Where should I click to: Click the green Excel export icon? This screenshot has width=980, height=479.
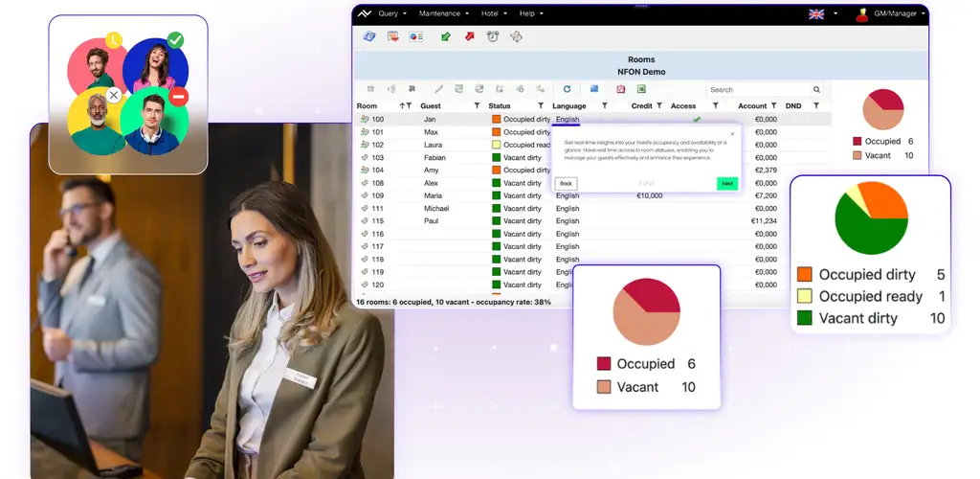coord(641,89)
